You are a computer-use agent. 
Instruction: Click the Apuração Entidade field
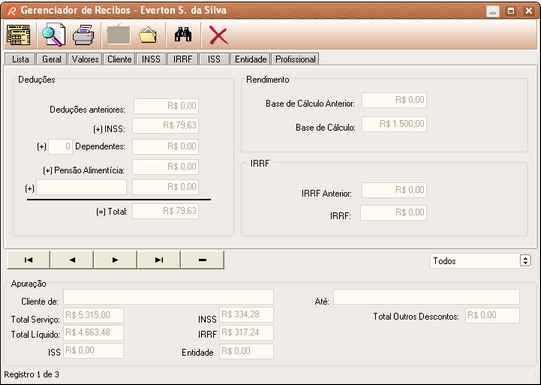(x=246, y=352)
